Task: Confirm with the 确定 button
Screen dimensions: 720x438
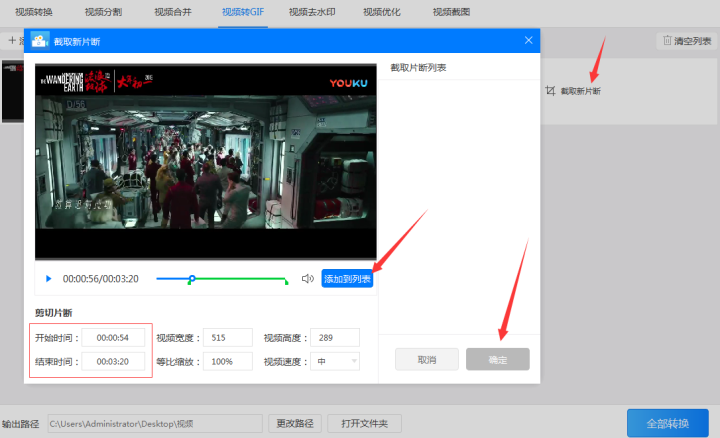Action: 498,359
